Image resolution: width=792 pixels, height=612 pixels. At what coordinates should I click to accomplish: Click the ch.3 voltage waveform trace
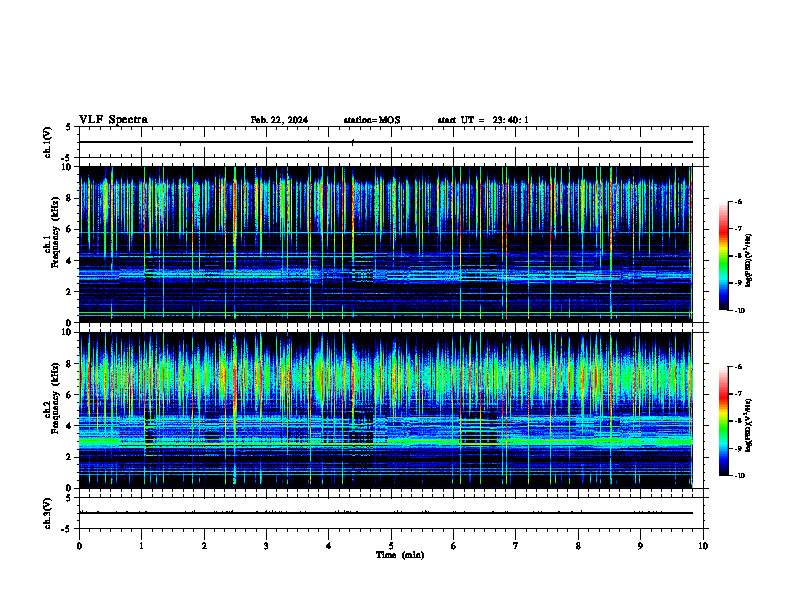coord(386,513)
